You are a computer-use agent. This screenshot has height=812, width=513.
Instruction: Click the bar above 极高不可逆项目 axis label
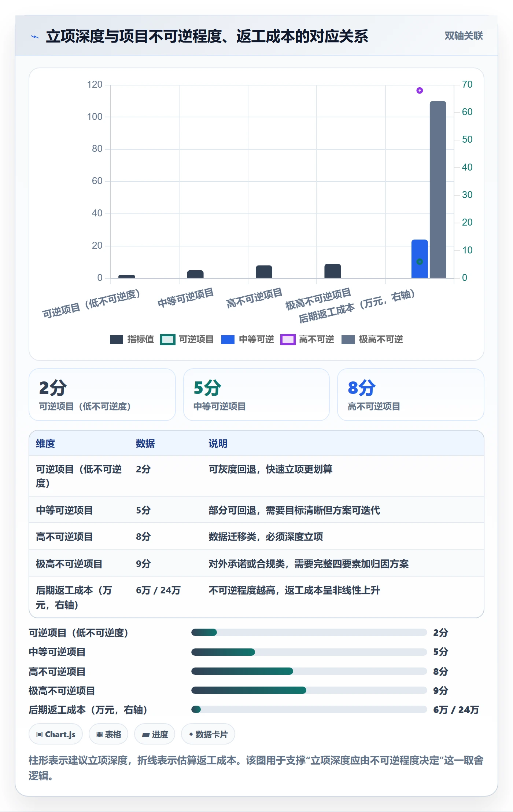tap(333, 271)
